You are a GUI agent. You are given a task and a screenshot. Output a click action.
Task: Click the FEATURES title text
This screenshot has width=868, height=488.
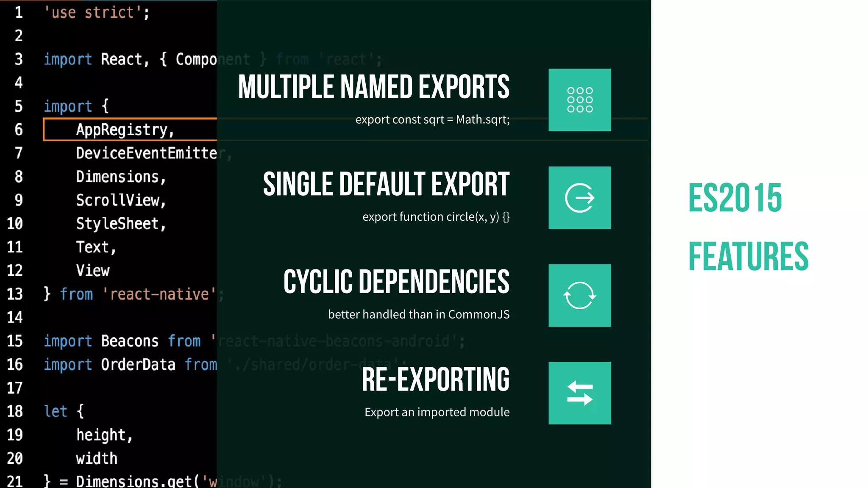click(748, 257)
